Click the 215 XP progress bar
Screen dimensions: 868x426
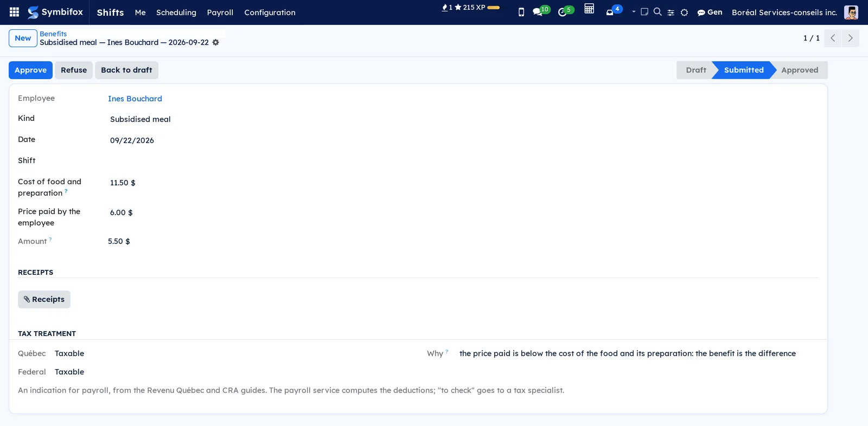pos(493,8)
